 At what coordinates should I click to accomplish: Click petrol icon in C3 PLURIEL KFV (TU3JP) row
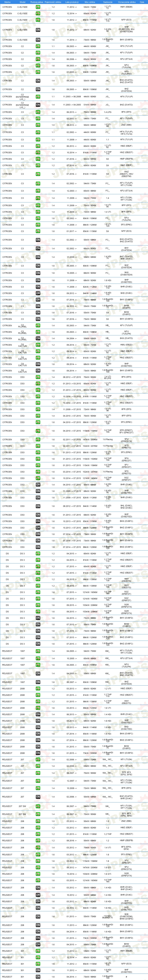coord(38,326)
